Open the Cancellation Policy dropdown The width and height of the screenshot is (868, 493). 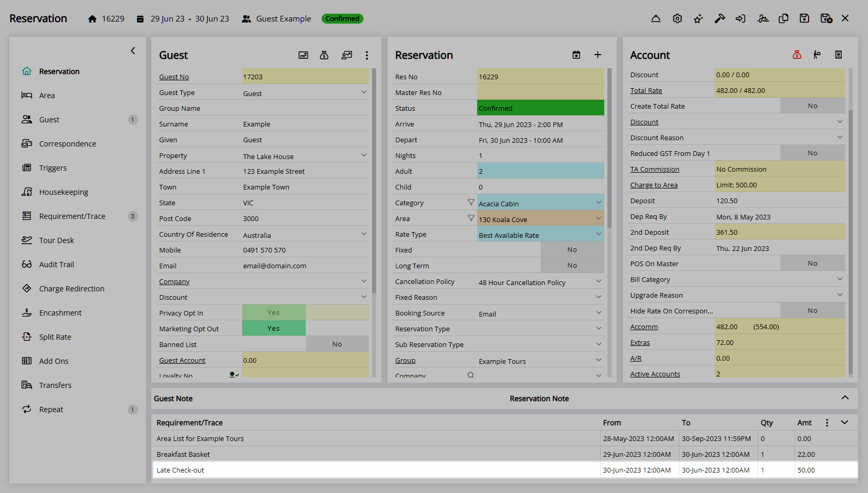(598, 281)
